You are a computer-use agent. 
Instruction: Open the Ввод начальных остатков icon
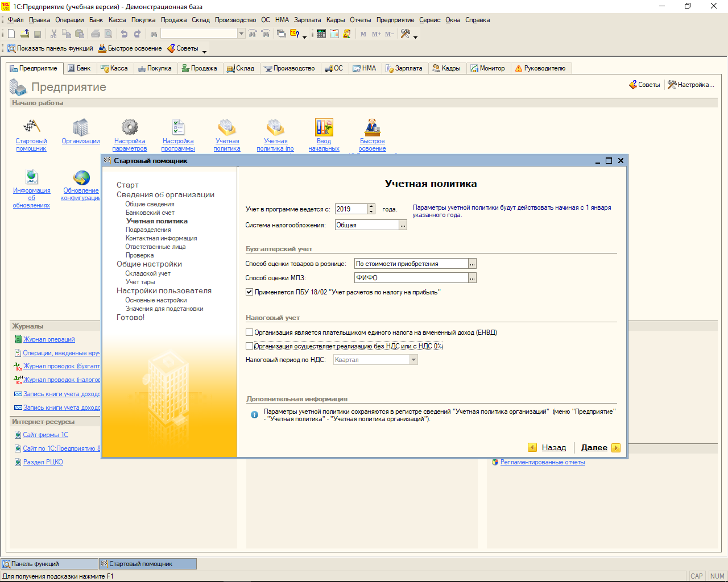point(324,127)
